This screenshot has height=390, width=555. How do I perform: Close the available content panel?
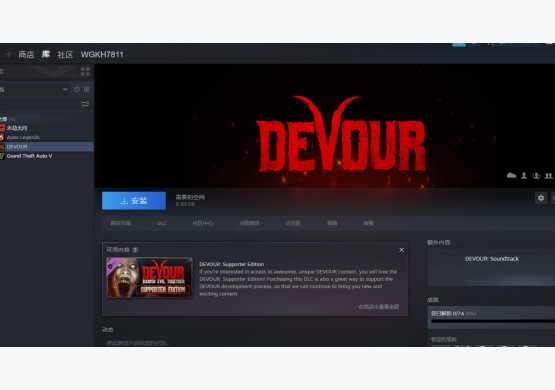(x=401, y=250)
